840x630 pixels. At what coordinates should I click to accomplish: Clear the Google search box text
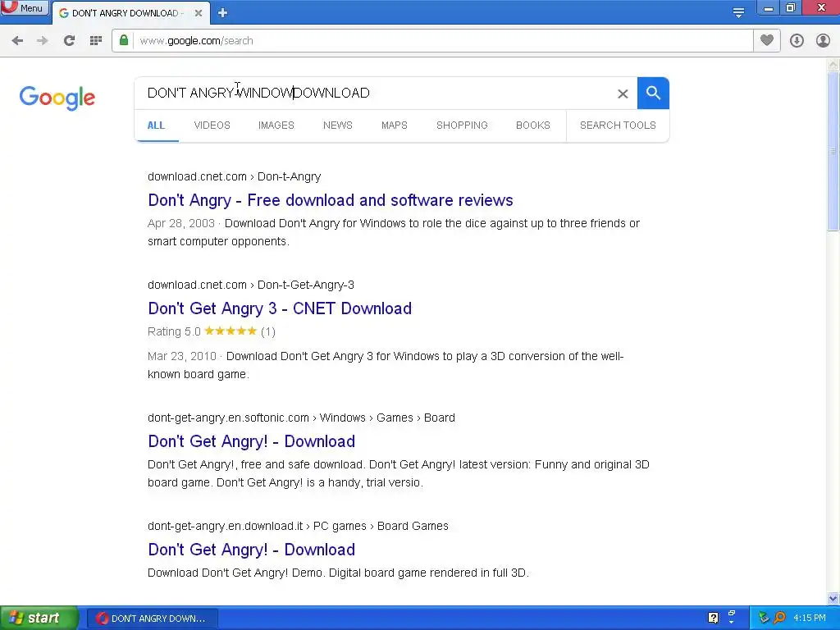coord(623,94)
